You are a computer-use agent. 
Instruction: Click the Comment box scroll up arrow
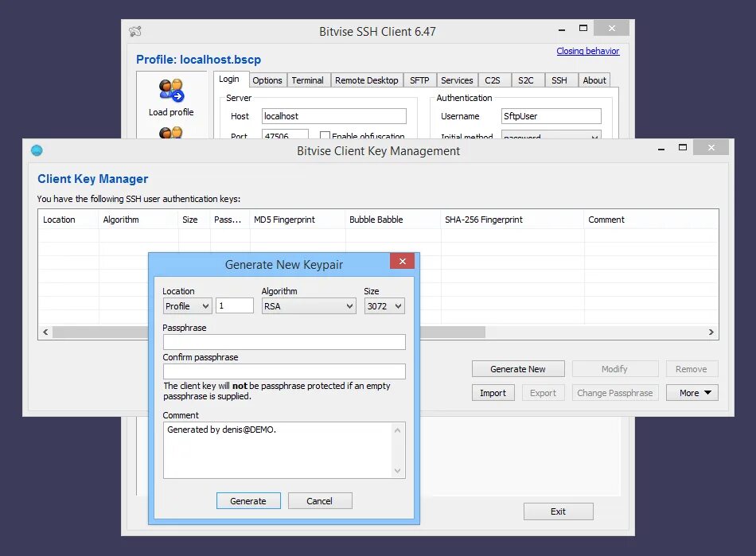click(397, 430)
